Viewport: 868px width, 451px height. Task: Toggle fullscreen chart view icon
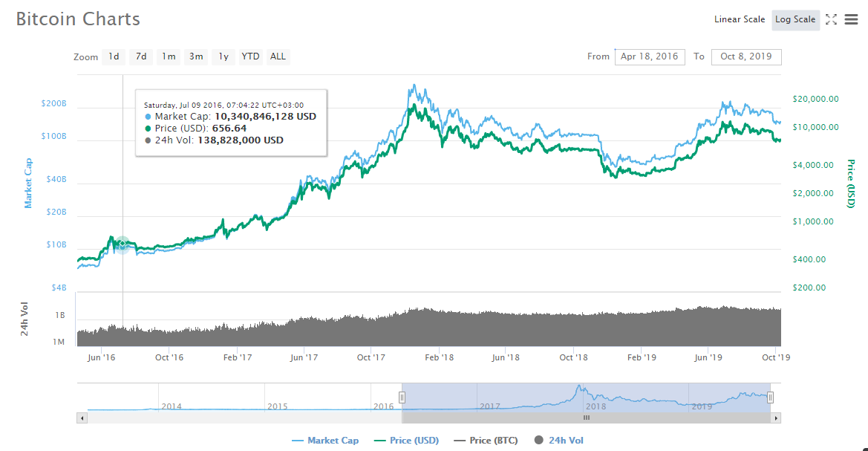(x=831, y=20)
